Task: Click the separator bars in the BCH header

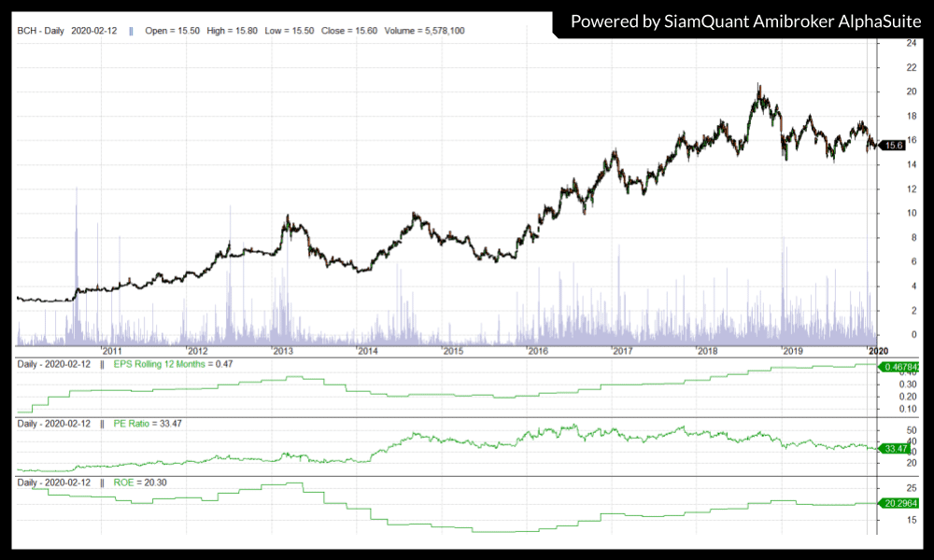Action: (x=131, y=31)
